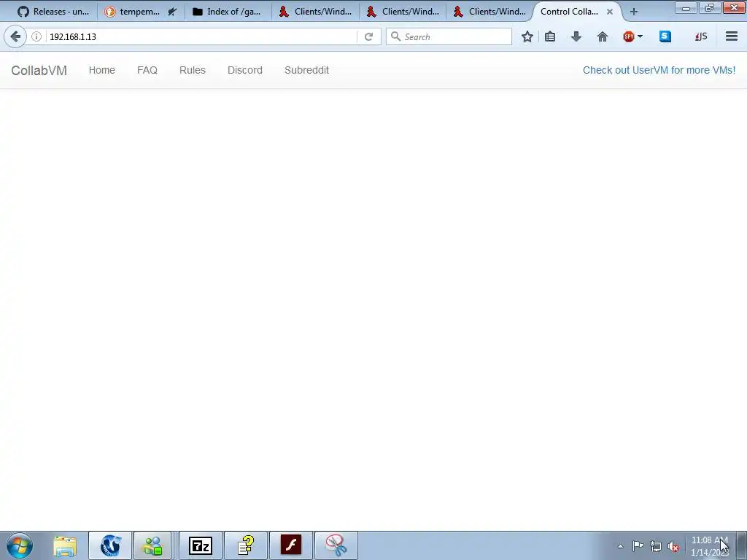Show hidden tray icons arrow
The width and height of the screenshot is (747, 560).
(620, 546)
